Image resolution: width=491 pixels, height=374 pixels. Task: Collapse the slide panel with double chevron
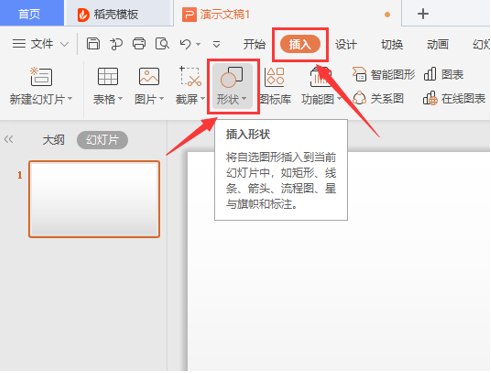9,139
